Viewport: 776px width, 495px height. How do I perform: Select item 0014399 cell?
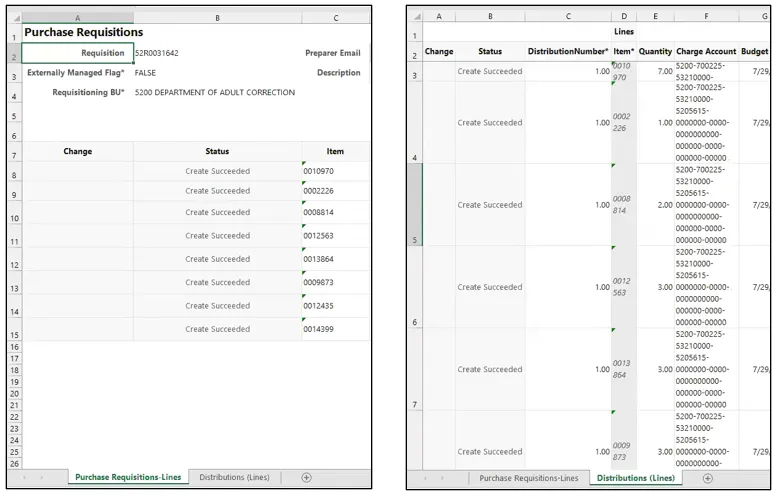[x=336, y=329]
